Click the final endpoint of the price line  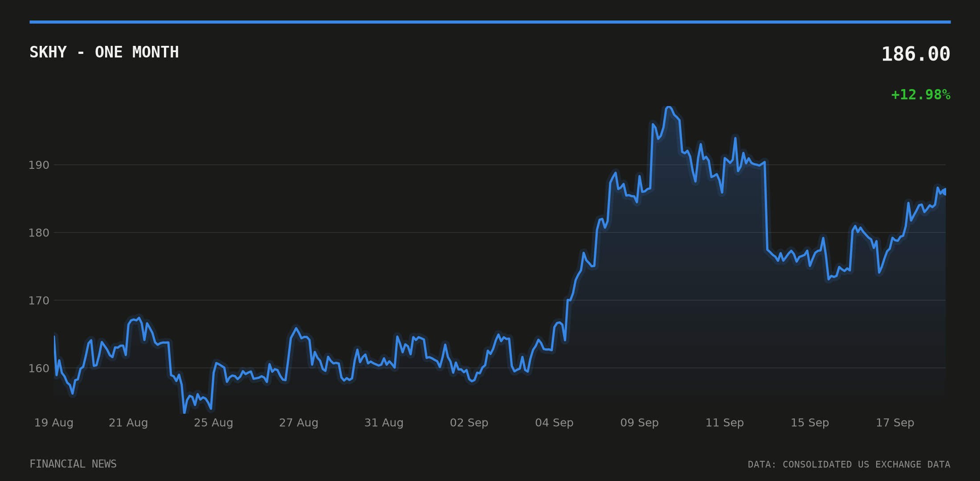[x=945, y=192]
